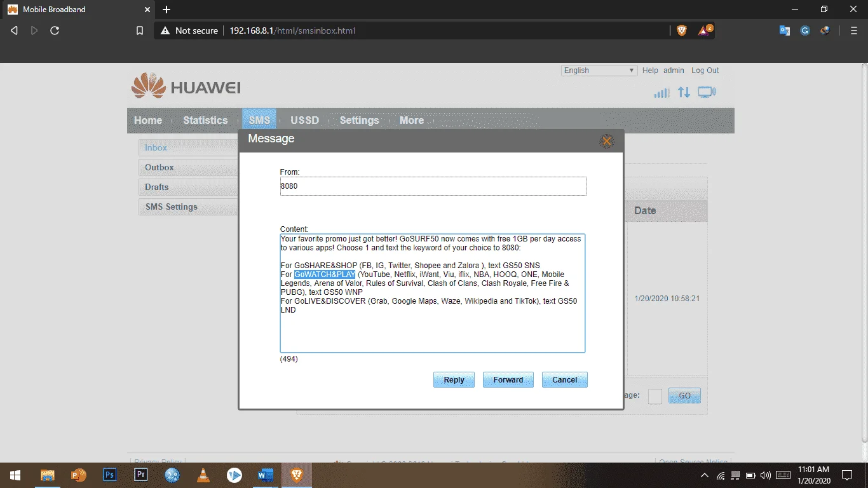This screenshot has width=868, height=488.
Task: Click the Log Out link
Action: point(705,71)
